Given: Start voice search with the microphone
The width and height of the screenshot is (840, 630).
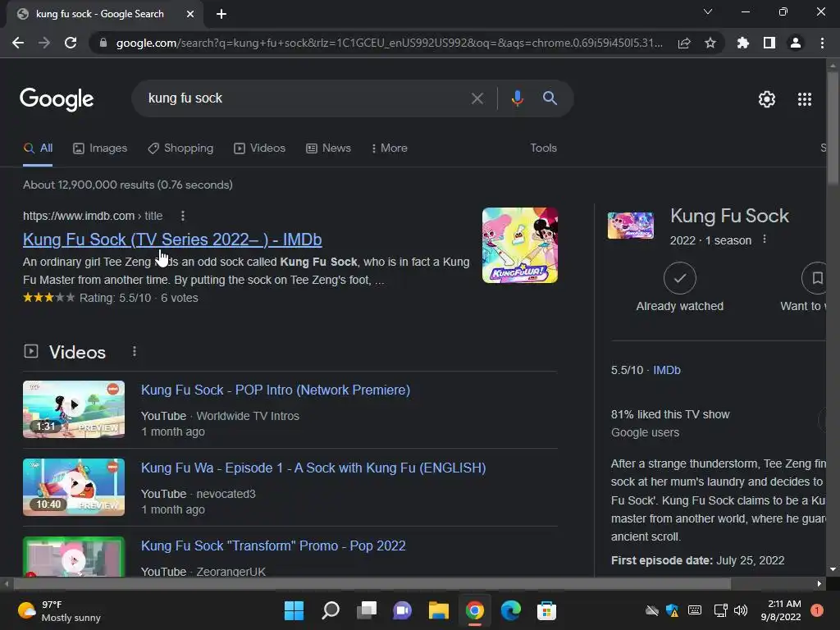Looking at the screenshot, I should point(517,98).
